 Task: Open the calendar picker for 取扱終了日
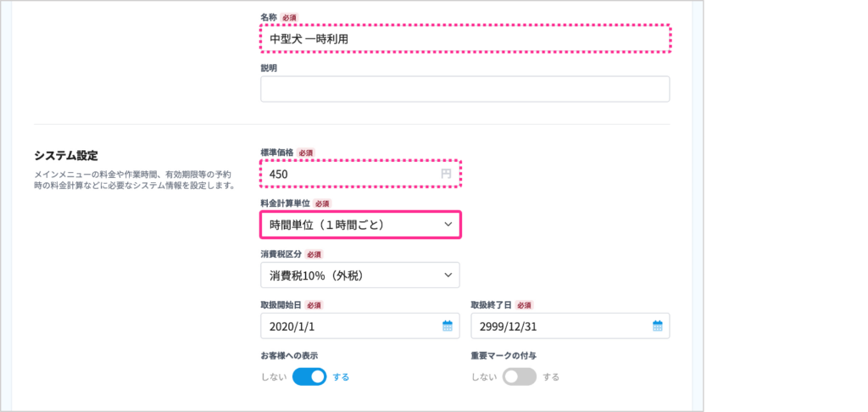[x=657, y=326]
